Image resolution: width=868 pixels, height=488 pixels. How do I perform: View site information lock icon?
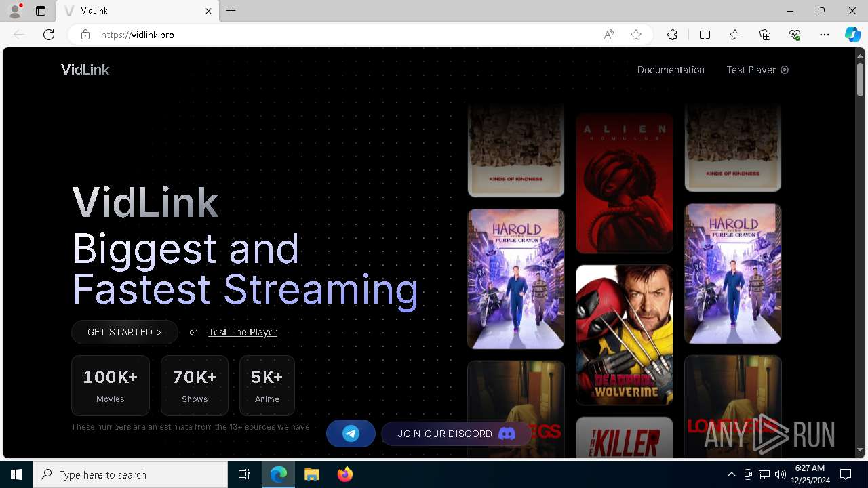[x=85, y=35]
